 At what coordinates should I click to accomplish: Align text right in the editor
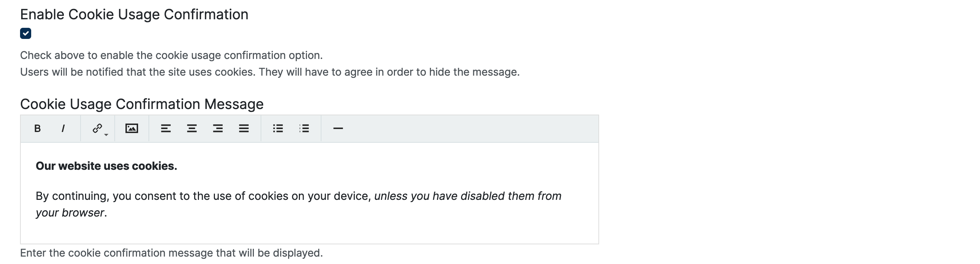tap(218, 129)
